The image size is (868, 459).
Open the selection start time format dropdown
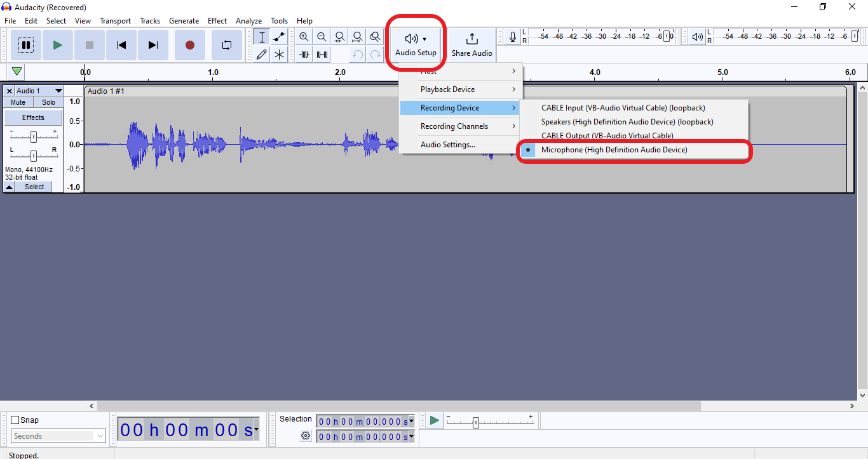[411, 422]
